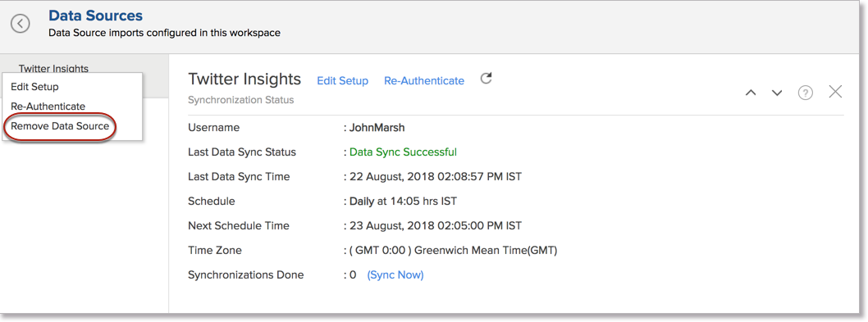Go back using the circled arrow icon

pyautogui.click(x=21, y=24)
